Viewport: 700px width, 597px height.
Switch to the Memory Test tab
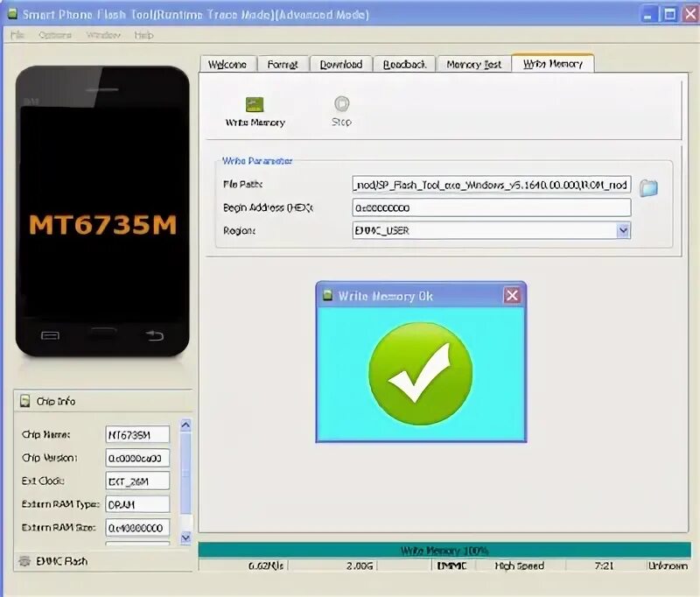473,64
